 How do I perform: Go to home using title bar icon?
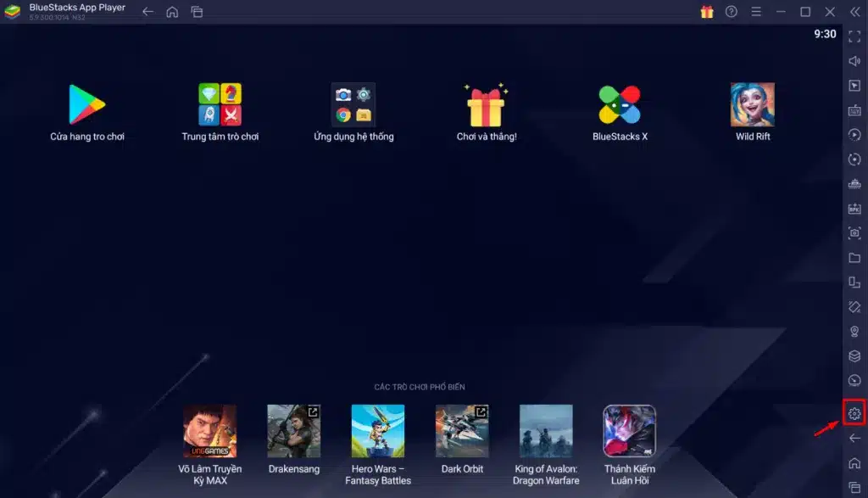pyautogui.click(x=172, y=12)
